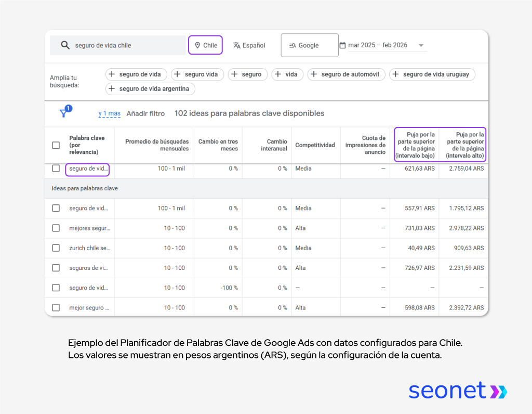Click the 2.978,22 ARS bid value

point(467,228)
